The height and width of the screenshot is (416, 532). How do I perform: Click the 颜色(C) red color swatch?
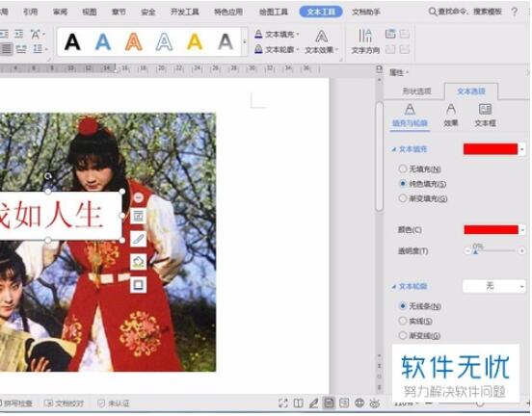[491, 230]
